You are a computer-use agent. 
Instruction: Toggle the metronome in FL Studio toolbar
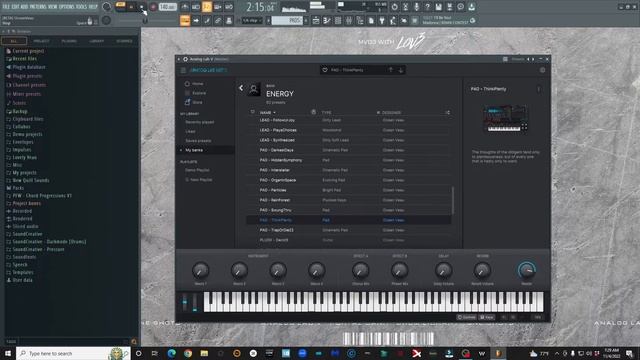[185, 7]
